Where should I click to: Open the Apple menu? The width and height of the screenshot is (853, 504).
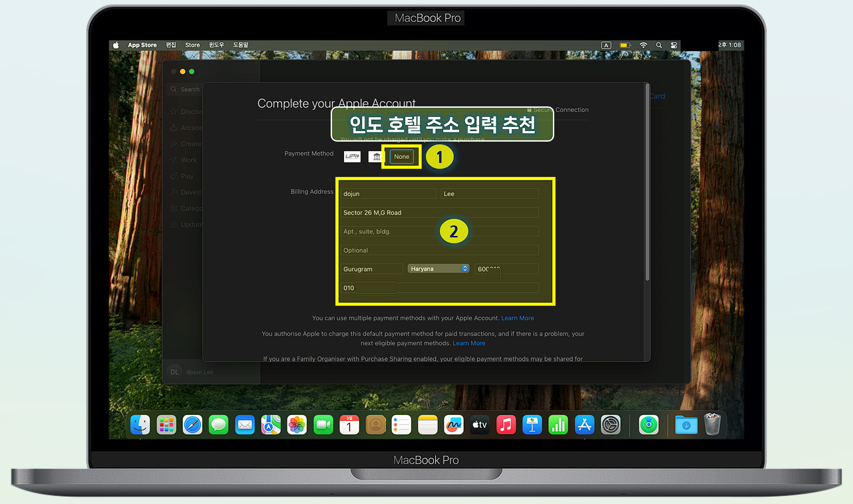tap(116, 45)
